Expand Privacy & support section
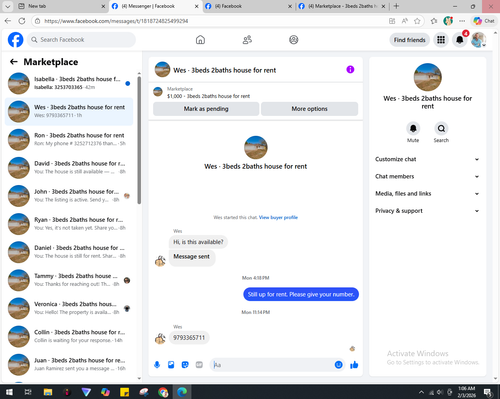500x399 pixels. pos(427,211)
